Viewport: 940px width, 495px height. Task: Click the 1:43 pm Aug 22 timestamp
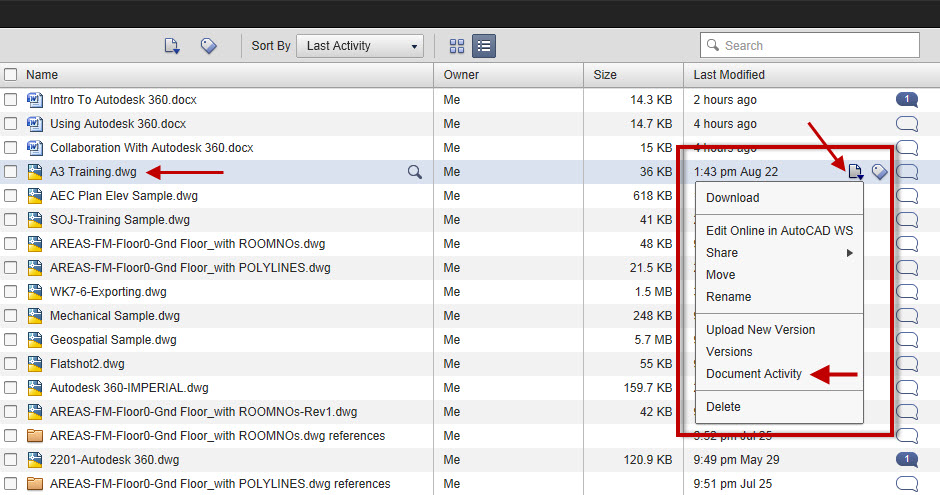click(x=736, y=172)
